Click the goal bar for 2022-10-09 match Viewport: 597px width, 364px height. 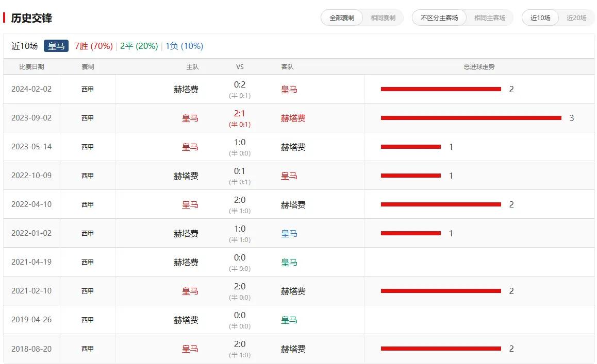411,176
